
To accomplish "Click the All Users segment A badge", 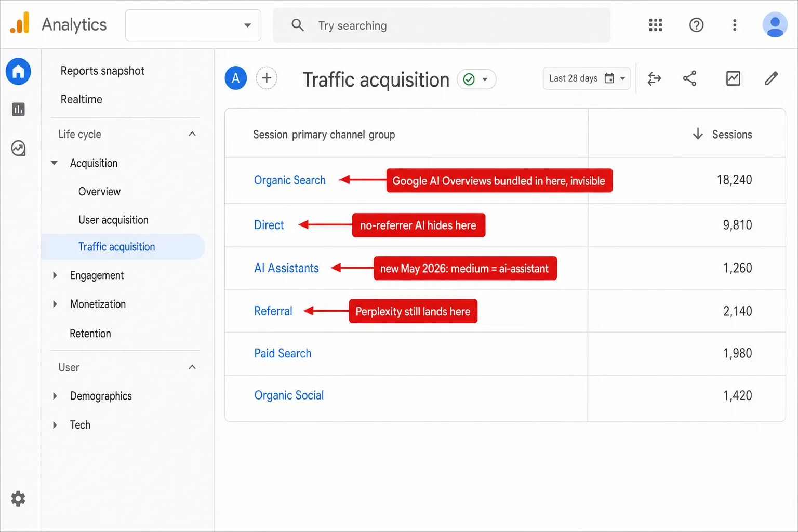I will pyautogui.click(x=236, y=78).
